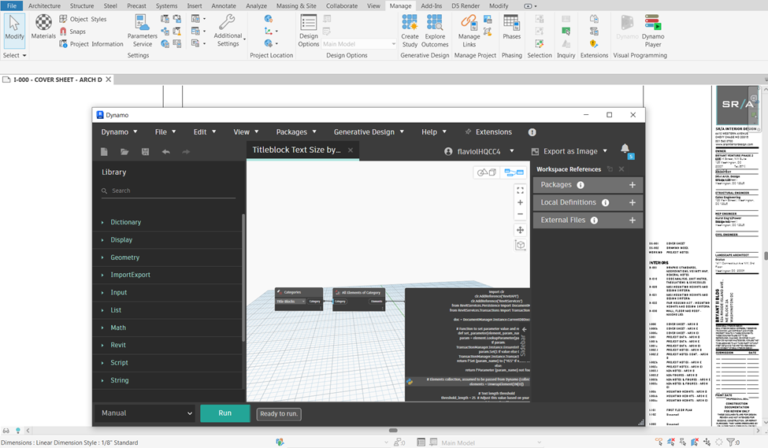This screenshot has height=448, width=768.
Task: Click the Dynamo library Search field
Action: point(168,191)
